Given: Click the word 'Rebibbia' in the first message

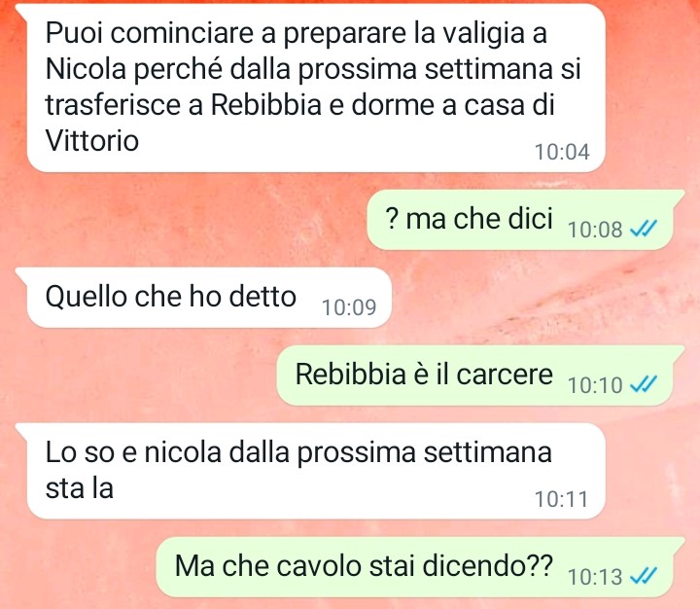Looking at the screenshot, I should (x=265, y=104).
